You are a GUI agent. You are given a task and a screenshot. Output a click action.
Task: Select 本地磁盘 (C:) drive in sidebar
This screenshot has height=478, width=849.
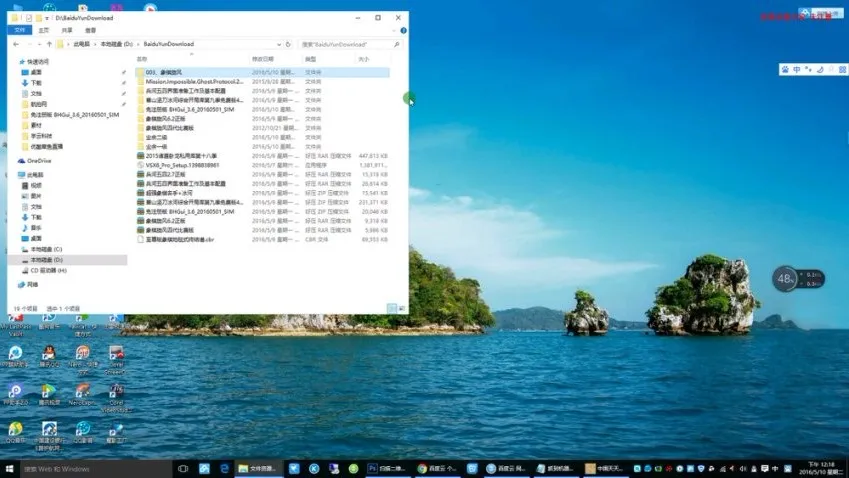[x=45, y=249]
